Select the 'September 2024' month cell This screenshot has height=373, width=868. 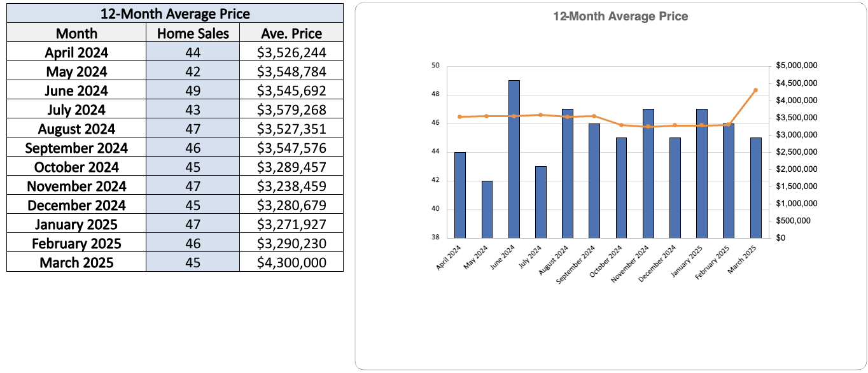pyautogui.click(x=76, y=148)
